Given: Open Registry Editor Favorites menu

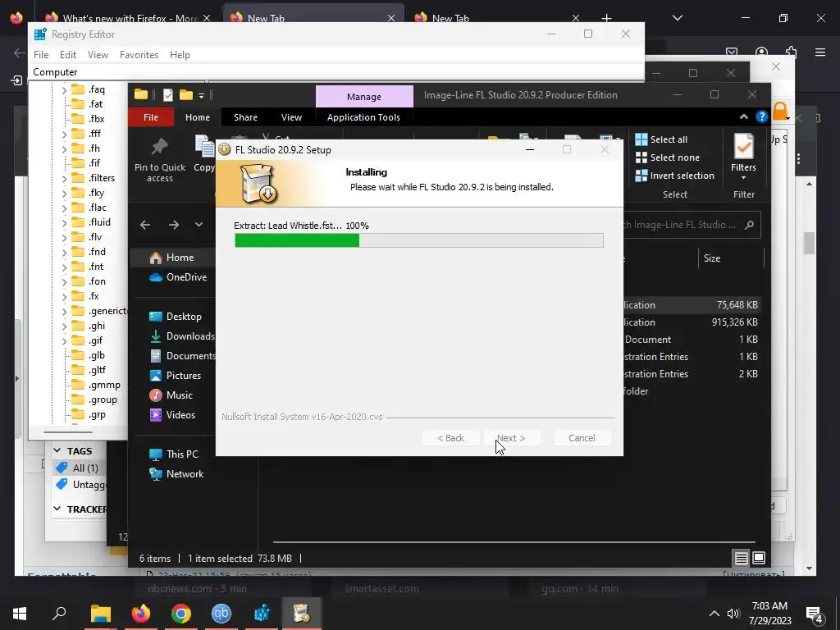Looking at the screenshot, I should point(139,55).
